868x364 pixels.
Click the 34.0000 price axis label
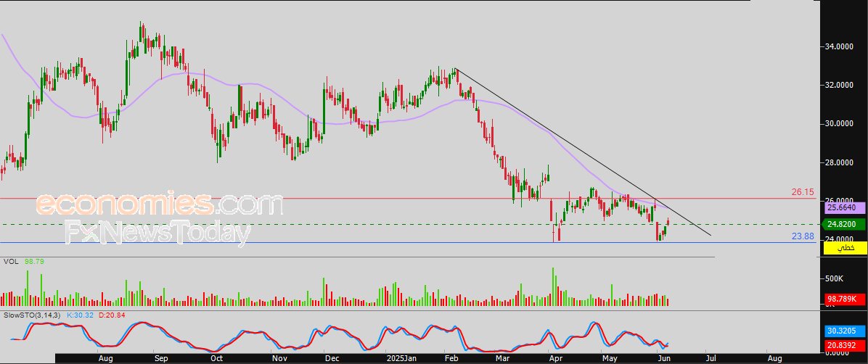840,47
